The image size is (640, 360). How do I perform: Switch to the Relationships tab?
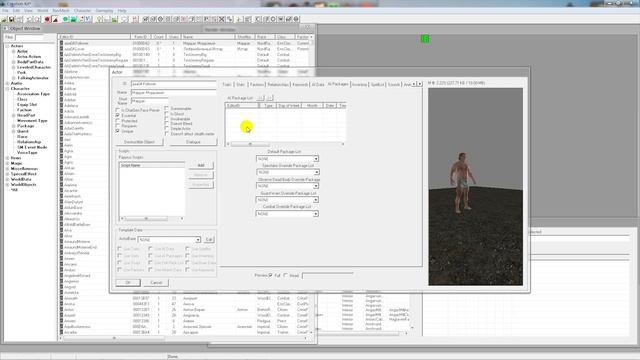[278, 84]
